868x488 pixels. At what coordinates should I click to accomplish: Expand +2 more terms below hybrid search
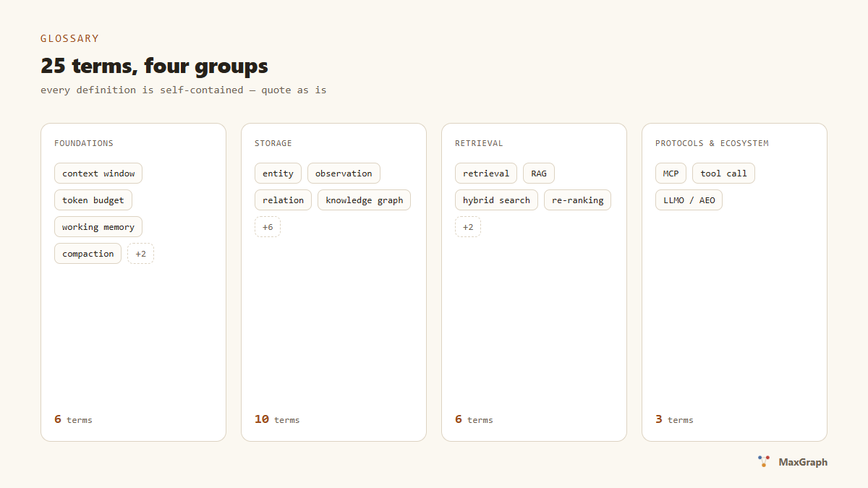click(468, 227)
